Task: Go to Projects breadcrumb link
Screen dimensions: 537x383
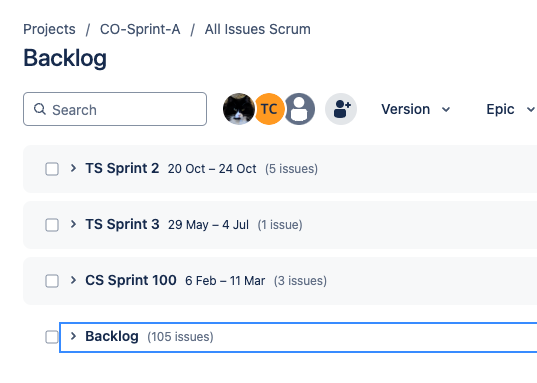Action: [49, 29]
